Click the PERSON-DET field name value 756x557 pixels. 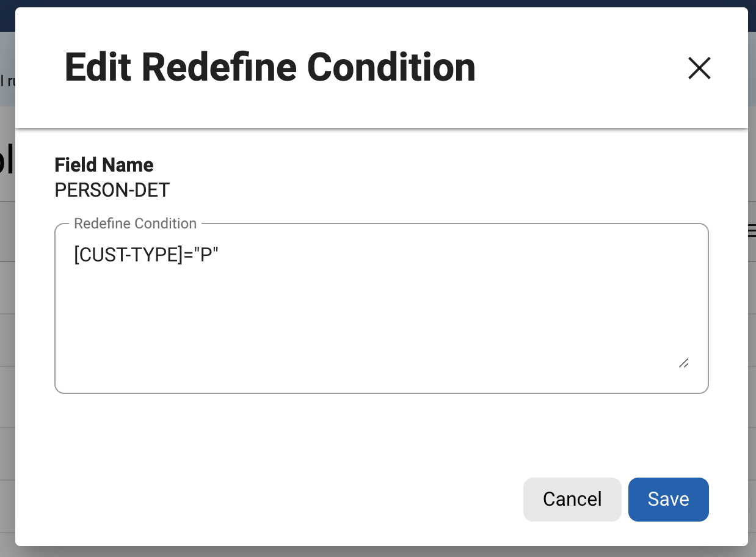coord(112,191)
